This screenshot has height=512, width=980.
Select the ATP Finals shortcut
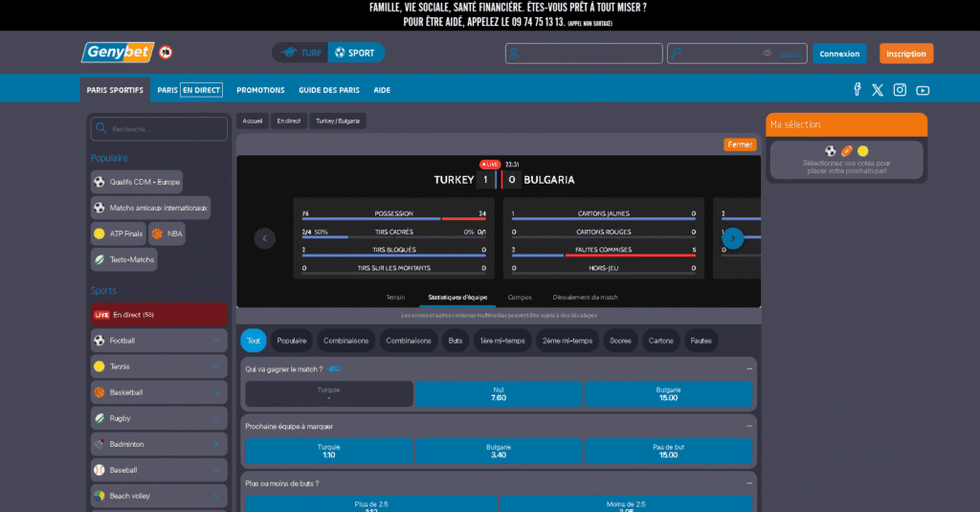[118, 234]
